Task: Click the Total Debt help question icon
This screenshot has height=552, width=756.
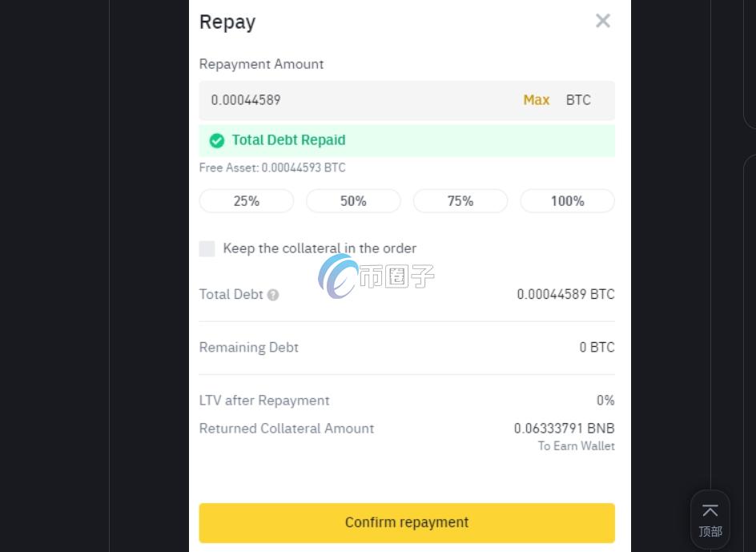Action: (273, 295)
